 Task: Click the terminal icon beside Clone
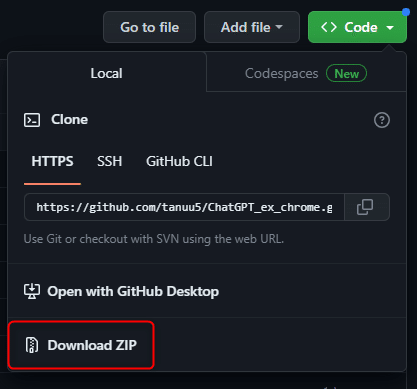click(32, 120)
